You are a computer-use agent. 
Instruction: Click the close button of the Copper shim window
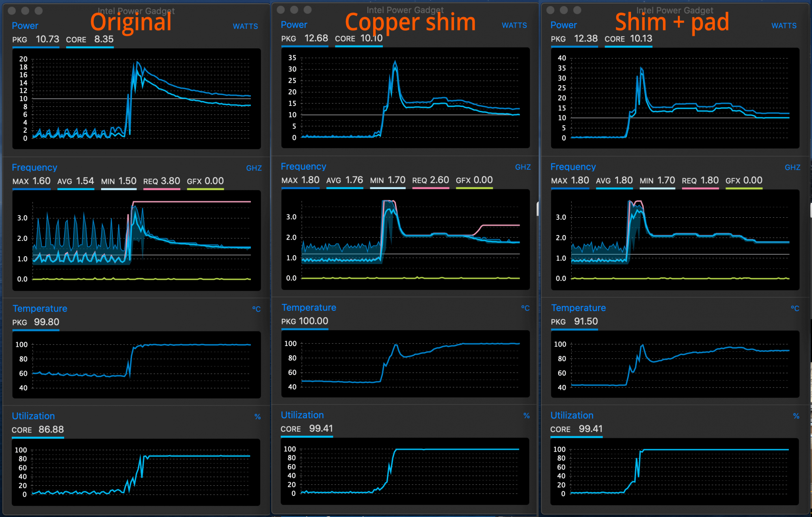[281, 10]
